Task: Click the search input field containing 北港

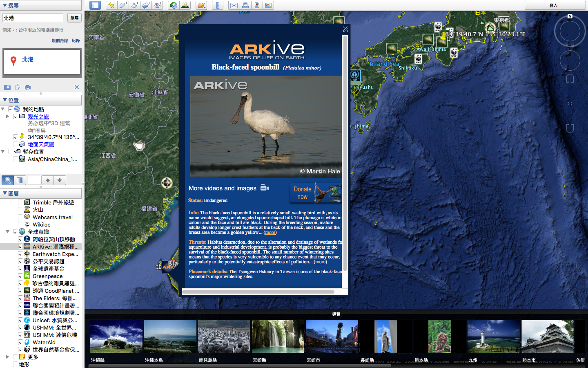Action: pos(33,18)
